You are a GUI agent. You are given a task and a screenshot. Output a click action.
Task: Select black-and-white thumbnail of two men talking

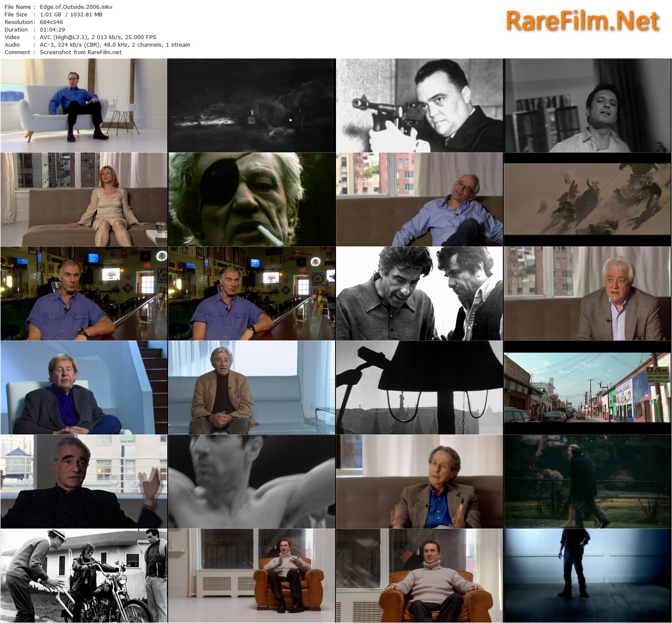[x=419, y=293]
